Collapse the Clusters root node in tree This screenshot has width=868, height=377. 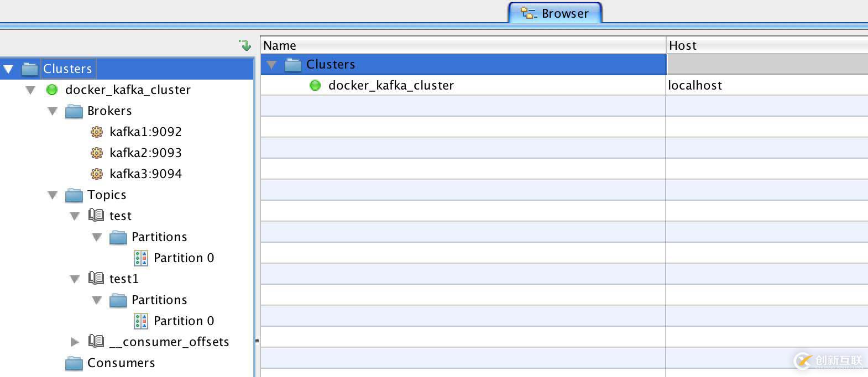[x=8, y=69]
